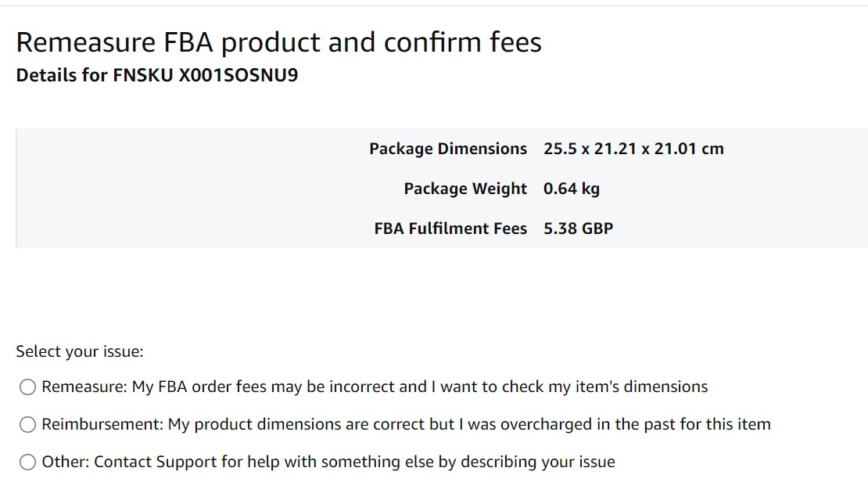Image resolution: width=868 pixels, height=493 pixels.
Task: Click the "Select your issue:" prompt text
Action: (80, 351)
